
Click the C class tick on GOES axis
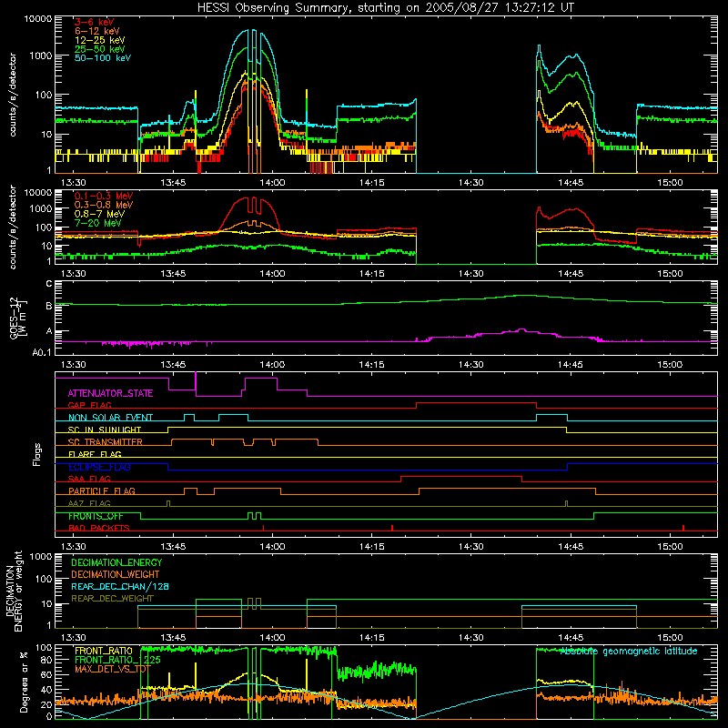(x=49, y=284)
